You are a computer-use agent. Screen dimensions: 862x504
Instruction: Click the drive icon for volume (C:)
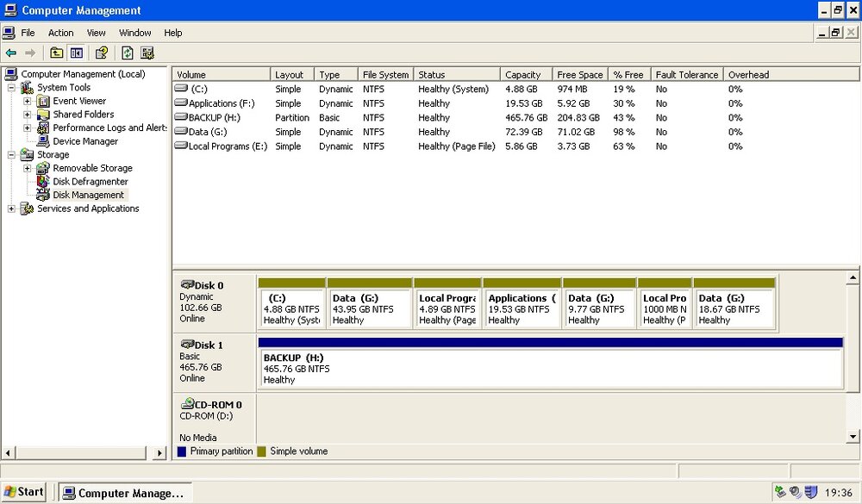181,88
